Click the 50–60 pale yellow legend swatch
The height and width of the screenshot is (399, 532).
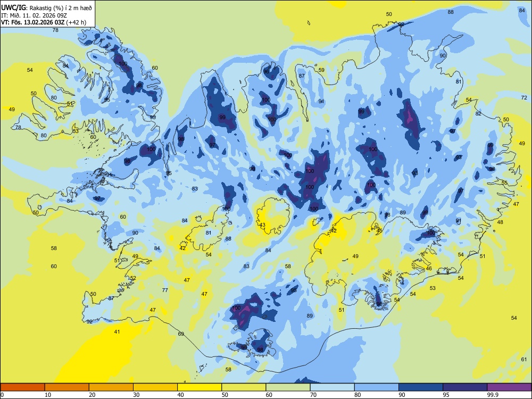coord(244,387)
